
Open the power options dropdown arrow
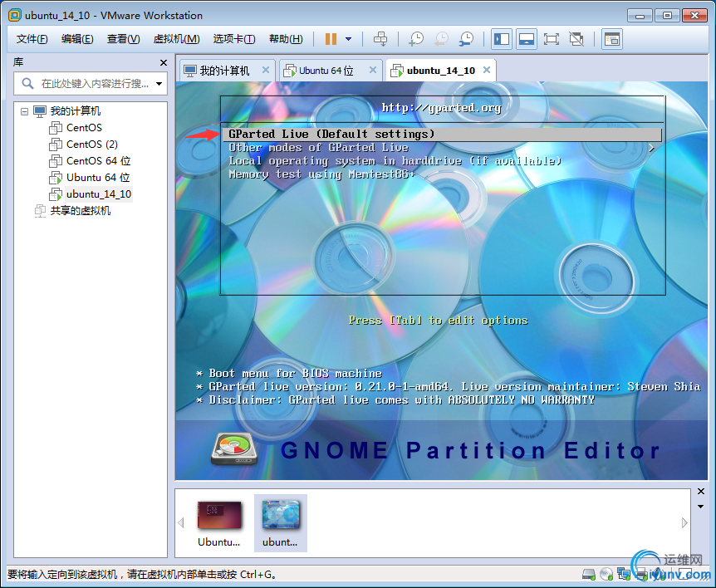pos(348,39)
